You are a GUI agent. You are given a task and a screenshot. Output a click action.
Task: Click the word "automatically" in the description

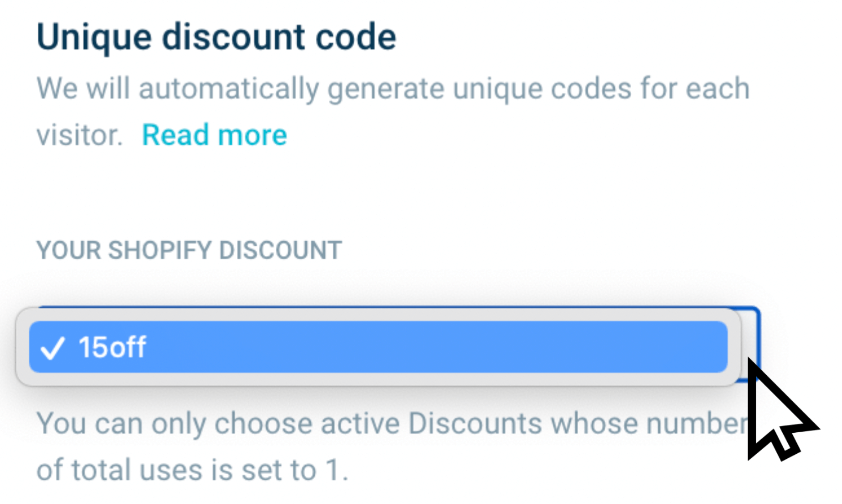click(x=229, y=89)
